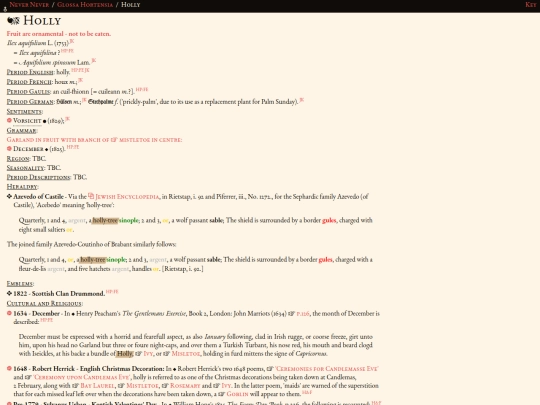The width and height of the screenshot is (540, 405).
Task: Click the Emblems heading
Action: (20, 284)
